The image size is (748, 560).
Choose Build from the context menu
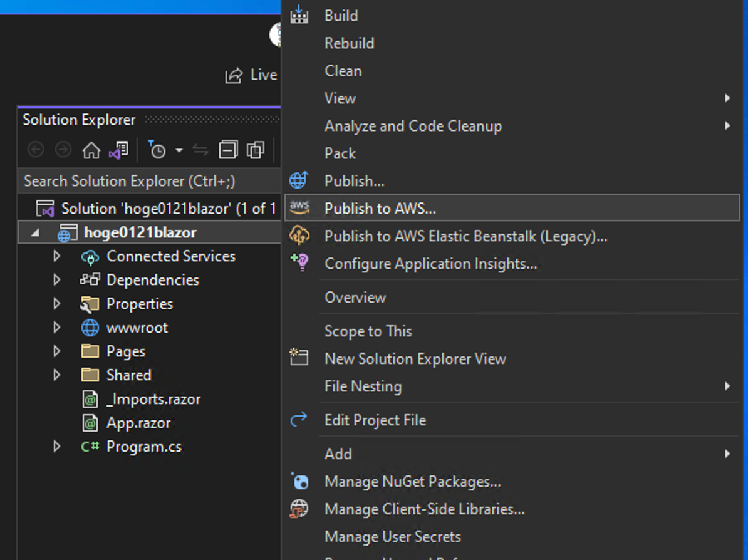coord(512,16)
